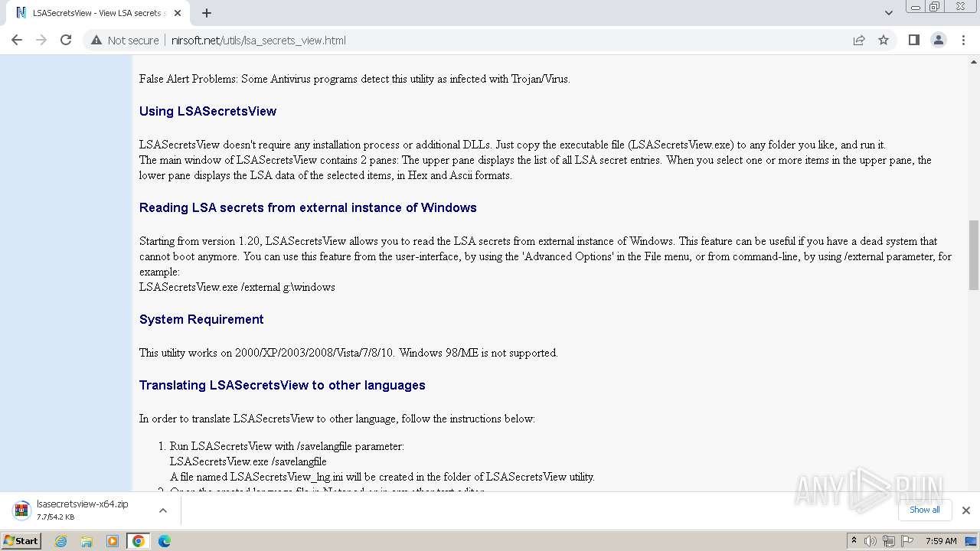Click the 'Using LSASecretsView' heading

(x=207, y=111)
